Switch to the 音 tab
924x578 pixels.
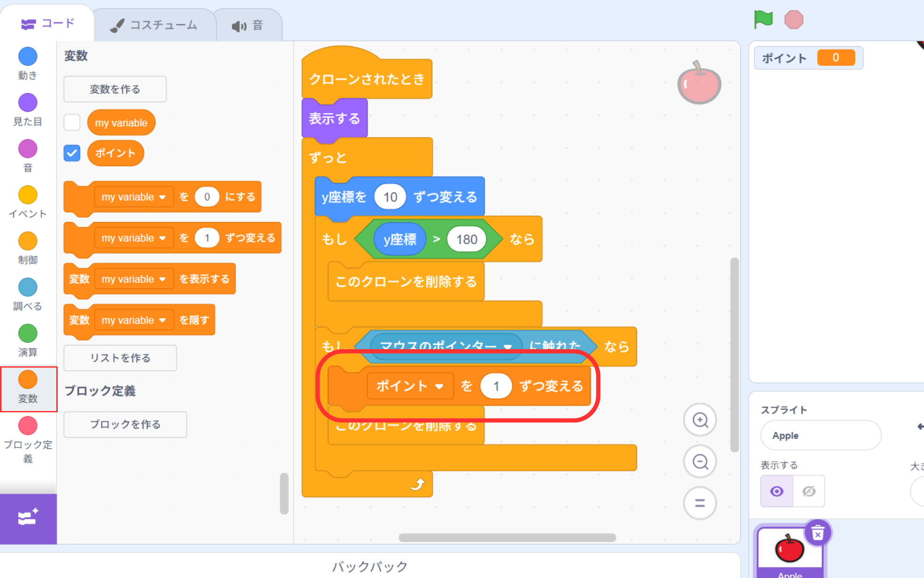247,26
